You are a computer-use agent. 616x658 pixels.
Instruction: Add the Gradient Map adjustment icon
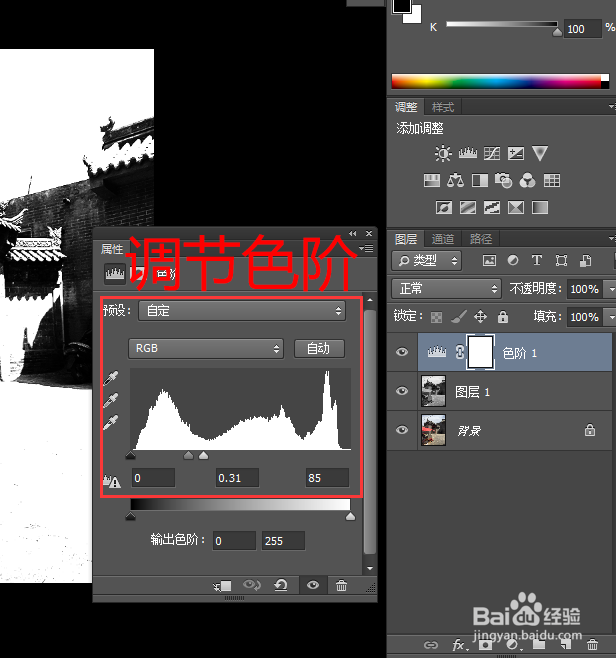540,208
